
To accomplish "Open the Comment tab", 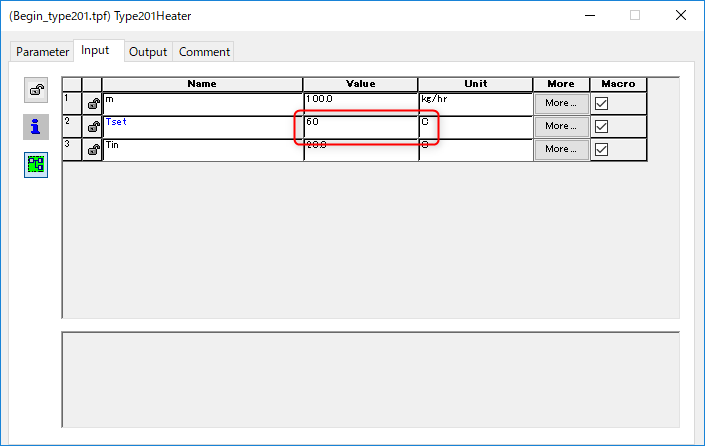I will click(x=204, y=52).
